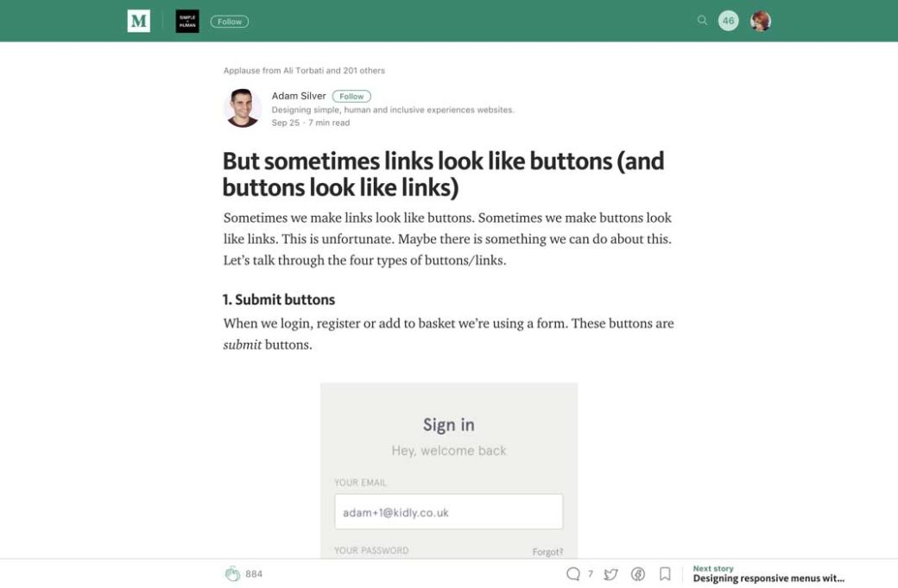Click the 884 claps count
The height and width of the screenshot is (588, 898).
click(254, 573)
